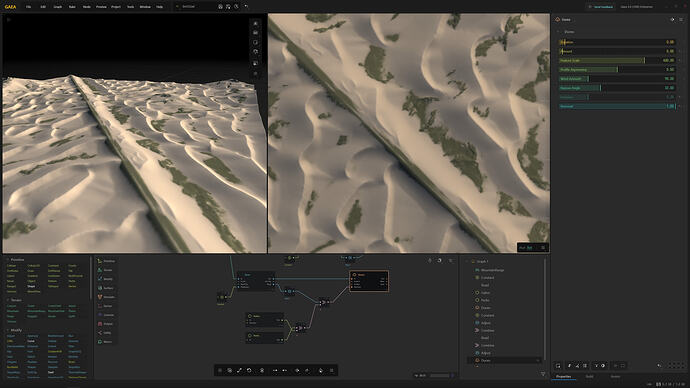Open the Tools menu
The width and height of the screenshot is (690, 388).
(x=131, y=7)
